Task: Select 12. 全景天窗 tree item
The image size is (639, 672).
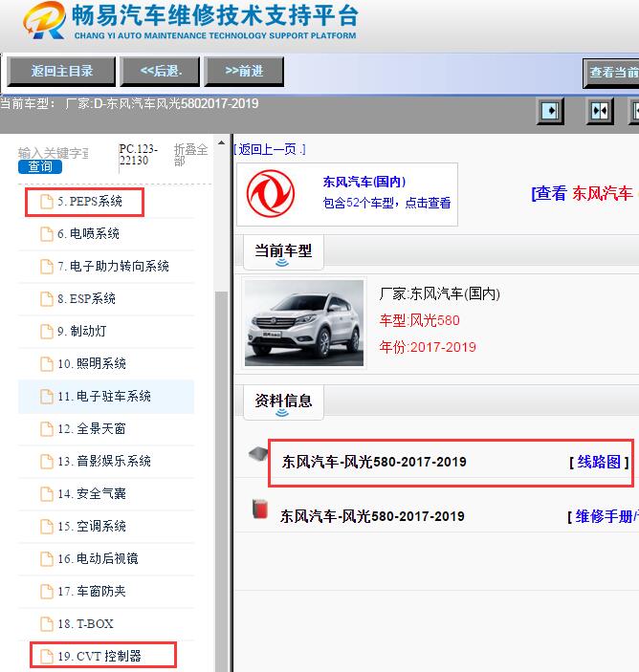Action: tap(92, 429)
